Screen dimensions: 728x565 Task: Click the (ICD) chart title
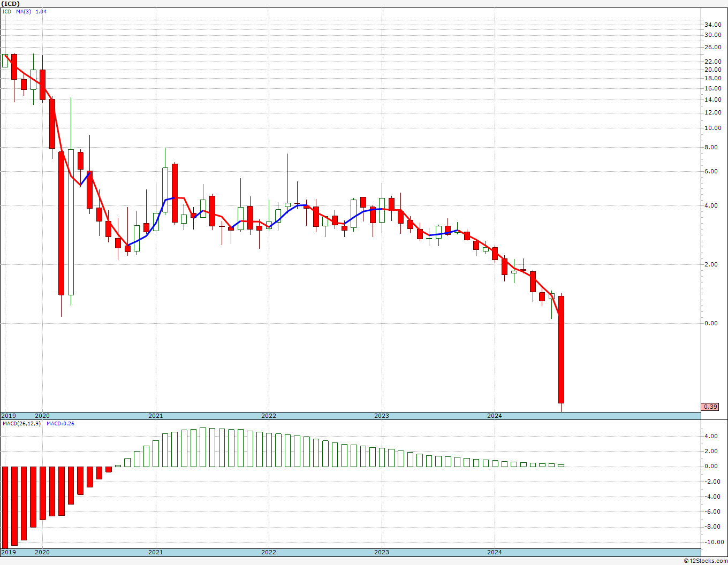coord(11,4)
